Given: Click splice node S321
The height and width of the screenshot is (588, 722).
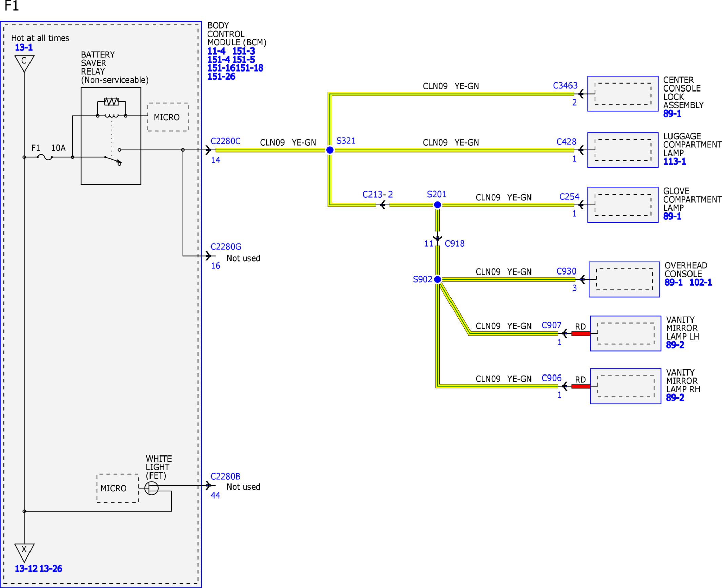Looking at the screenshot, I should [330, 150].
